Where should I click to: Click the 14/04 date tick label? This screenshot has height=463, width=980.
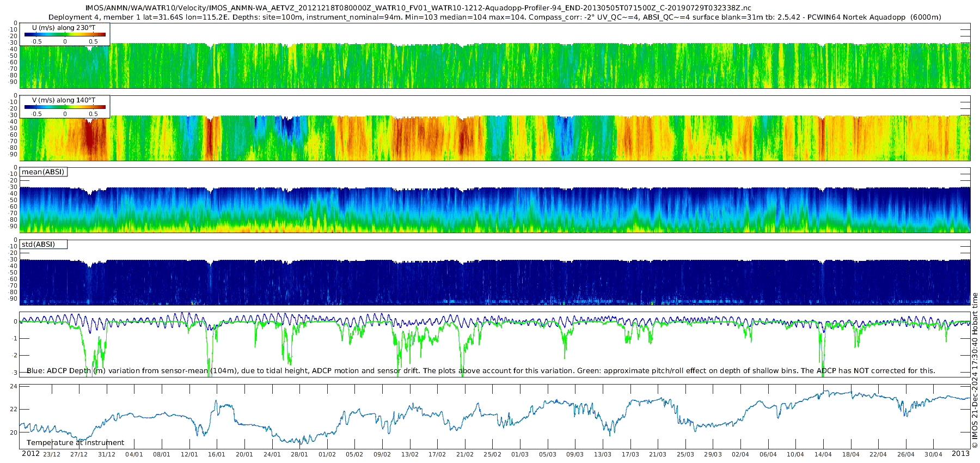coord(823,455)
